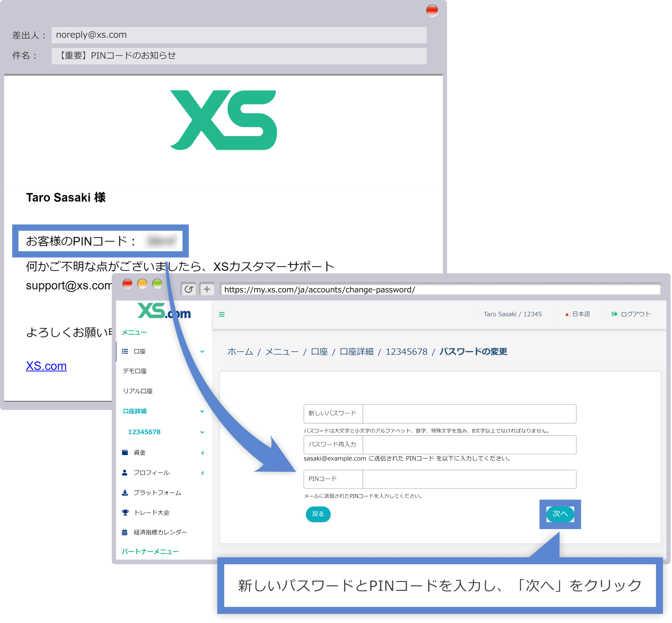Viewport: 672px width, 623px height.
Task: Close the email window with red button
Action: pos(432,10)
